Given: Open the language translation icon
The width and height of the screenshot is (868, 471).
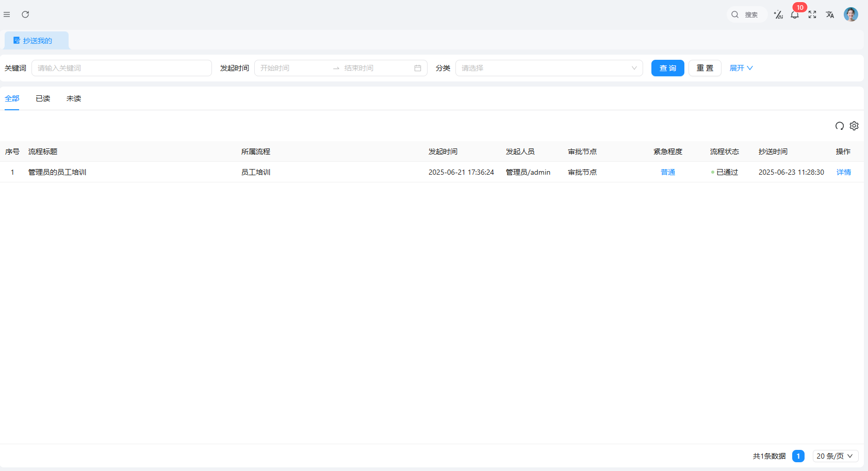Looking at the screenshot, I should click(830, 15).
